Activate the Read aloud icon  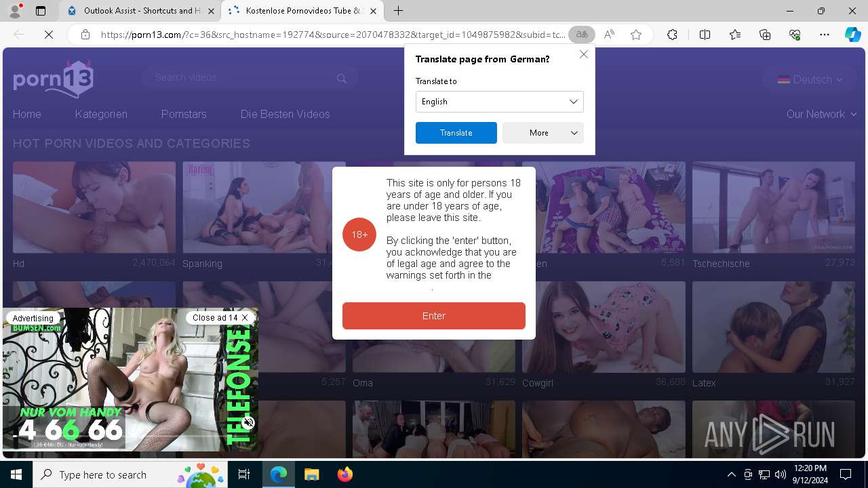coord(609,35)
